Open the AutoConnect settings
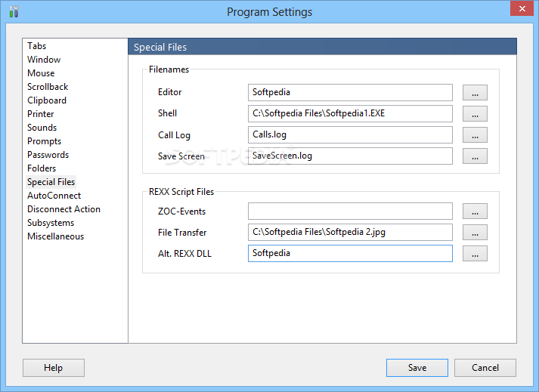Image resolution: width=539 pixels, height=392 pixels. 54,196
